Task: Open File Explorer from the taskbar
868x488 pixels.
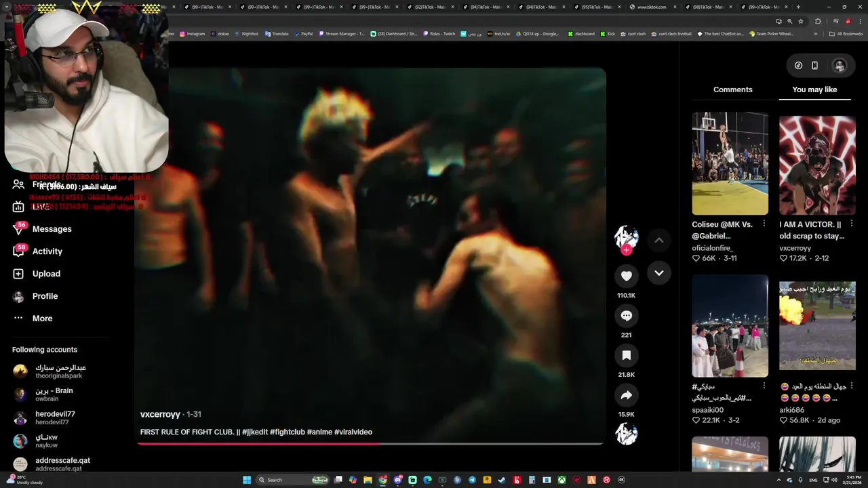Action: tap(368, 480)
